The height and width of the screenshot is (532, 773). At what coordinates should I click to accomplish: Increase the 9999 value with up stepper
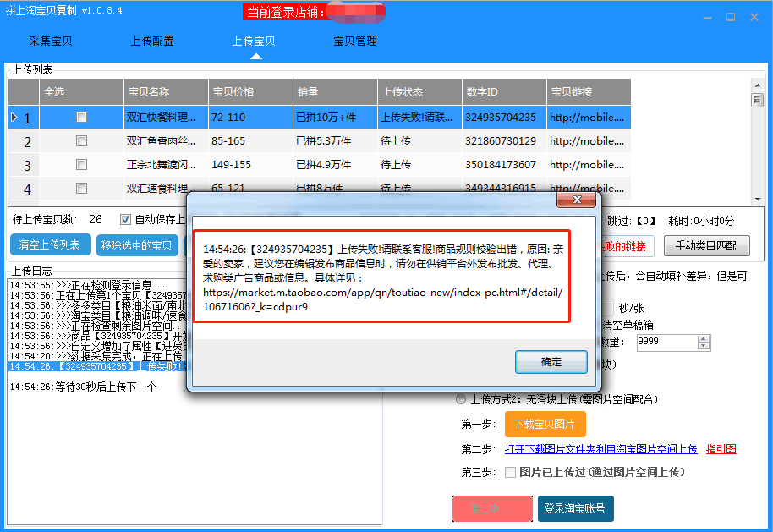tap(704, 338)
